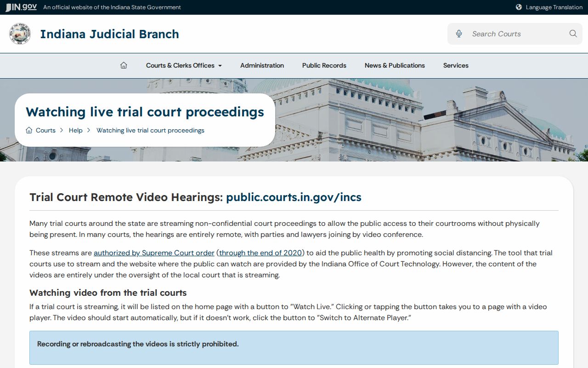
Task: Open the Public Records menu item
Action: [x=324, y=65]
